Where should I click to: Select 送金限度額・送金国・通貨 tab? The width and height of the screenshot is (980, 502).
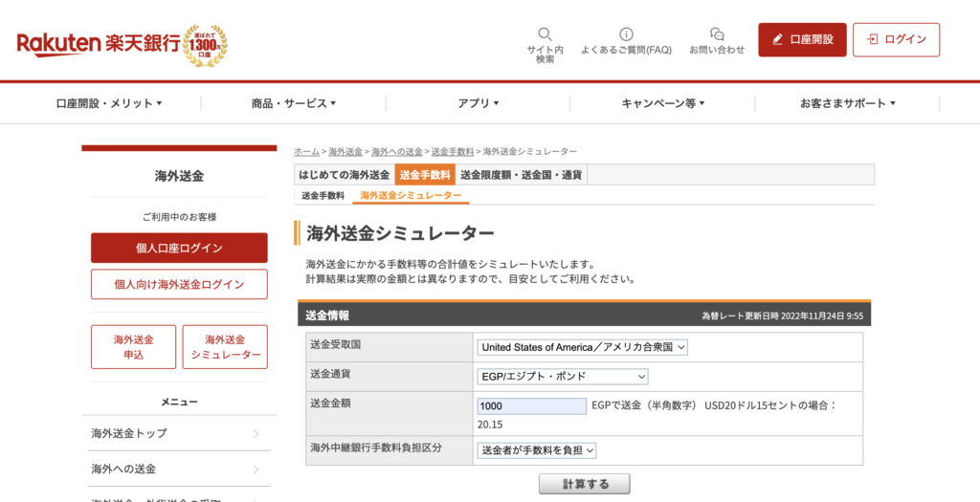521,175
